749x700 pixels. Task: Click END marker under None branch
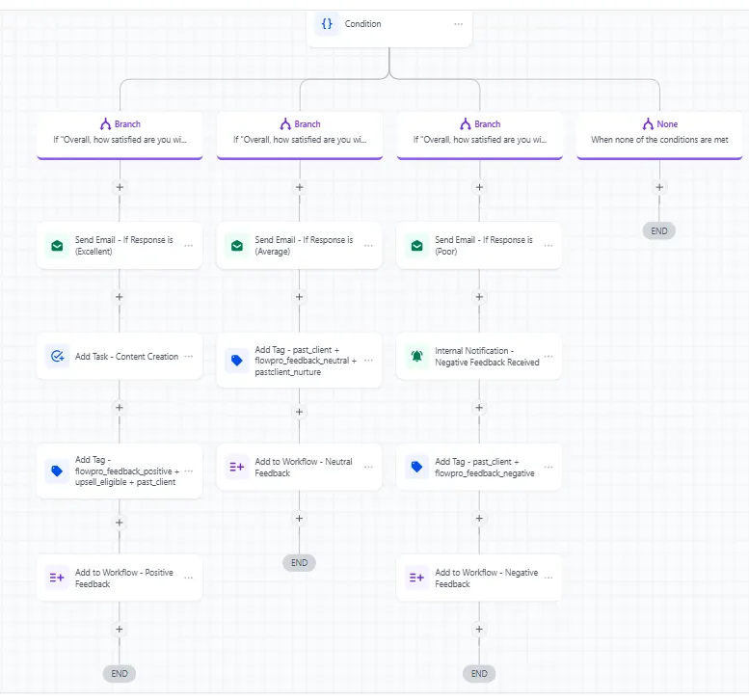(659, 231)
